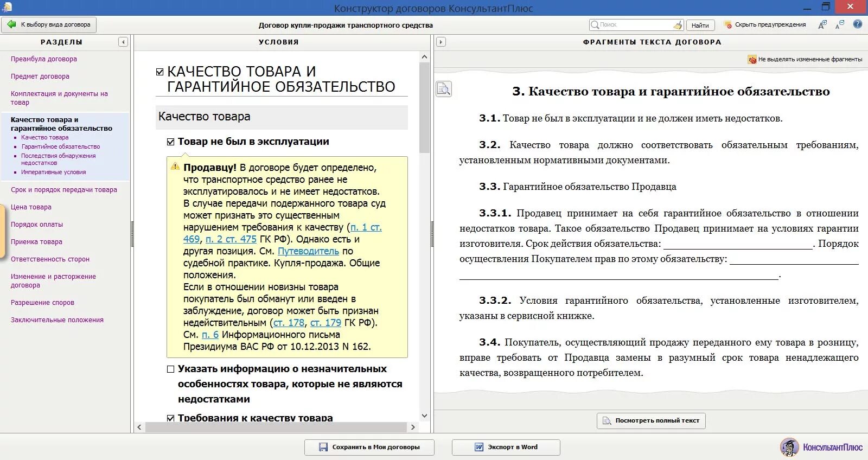Open section 'Заключительные положения'
Image resolution: width=868 pixels, height=460 pixels.
click(57, 320)
